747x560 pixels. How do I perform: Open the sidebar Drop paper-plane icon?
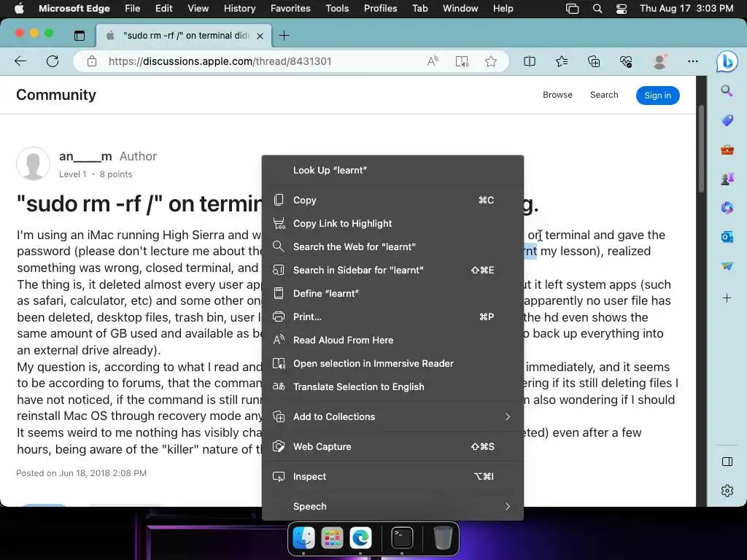(727, 266)
